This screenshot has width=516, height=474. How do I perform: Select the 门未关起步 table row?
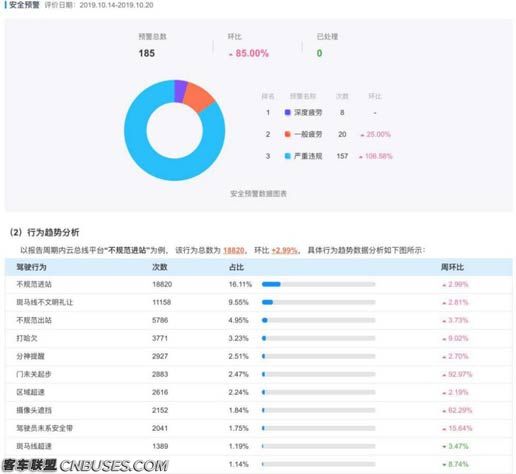[x=259, y=374]
